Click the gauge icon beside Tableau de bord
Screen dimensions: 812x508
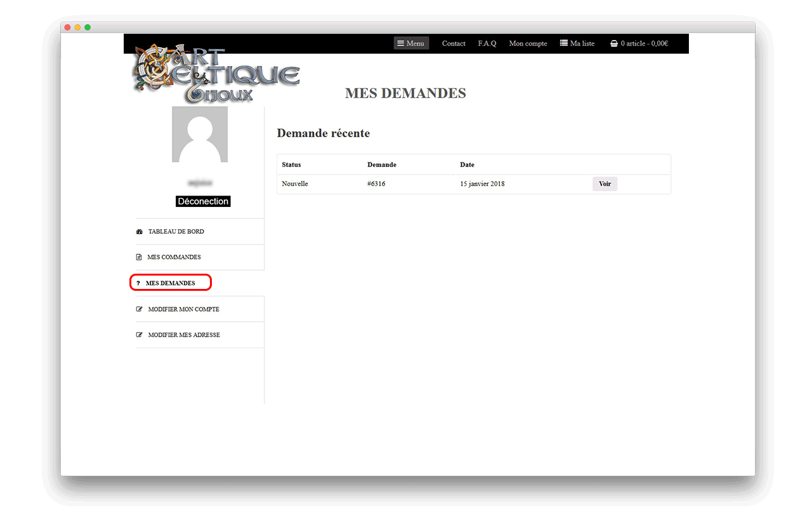click(140, 232)
